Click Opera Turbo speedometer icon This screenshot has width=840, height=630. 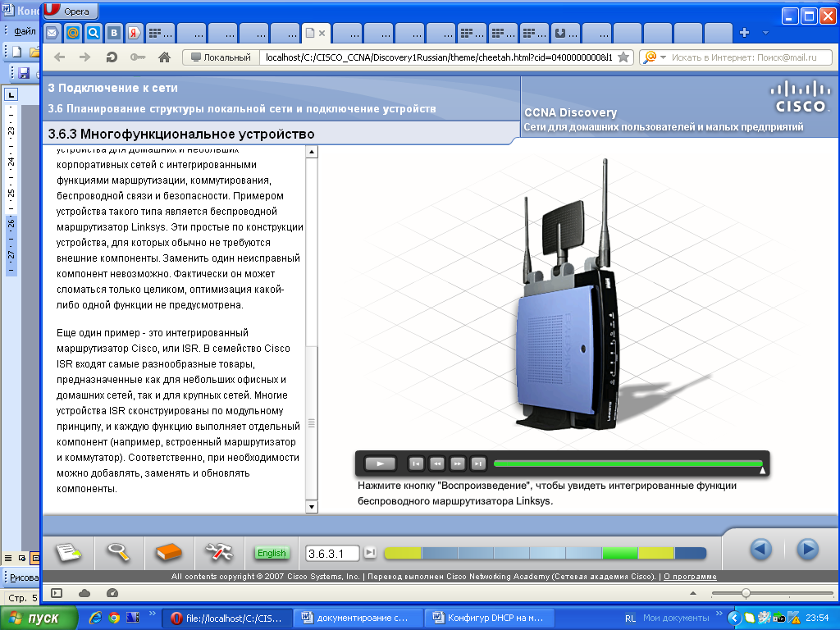pos(112,593)
